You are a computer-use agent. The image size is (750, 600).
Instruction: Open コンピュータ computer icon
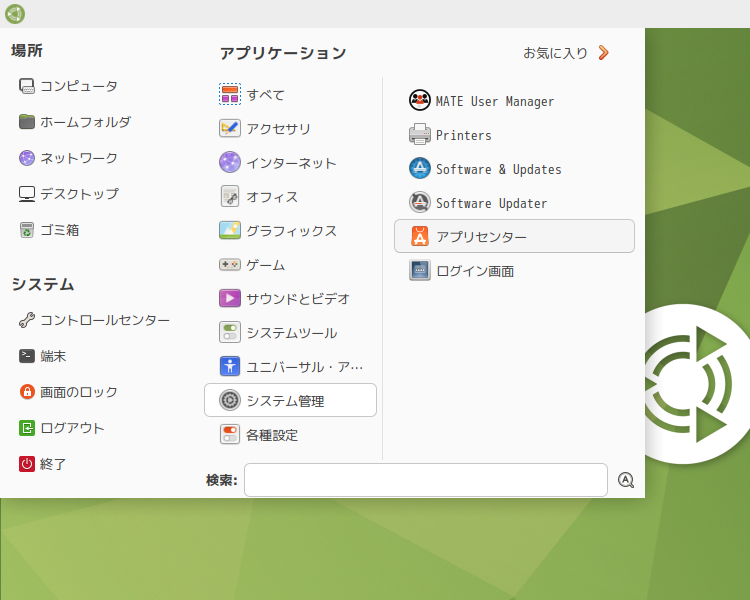coord(27,86)
